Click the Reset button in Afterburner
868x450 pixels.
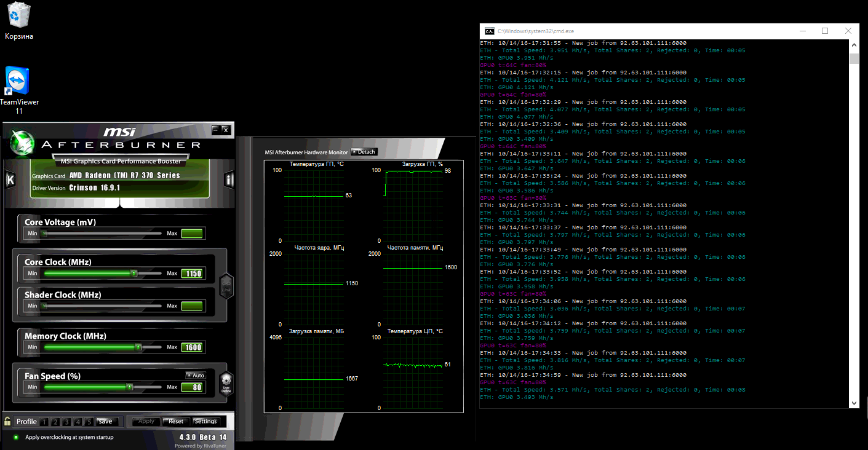tap(176, 421)
